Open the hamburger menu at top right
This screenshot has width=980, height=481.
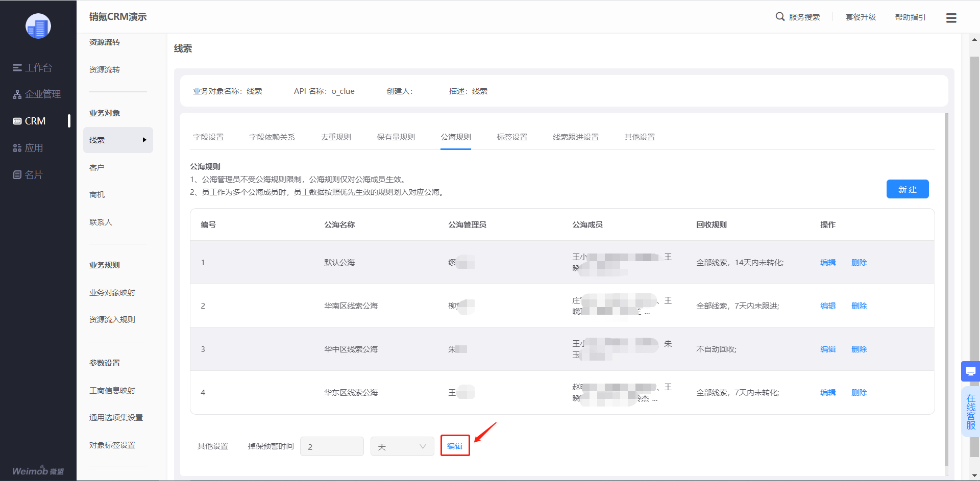(951, 18)
